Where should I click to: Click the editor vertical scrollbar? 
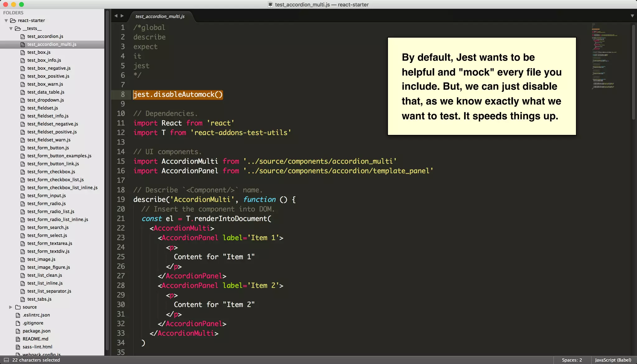point(633,72)
